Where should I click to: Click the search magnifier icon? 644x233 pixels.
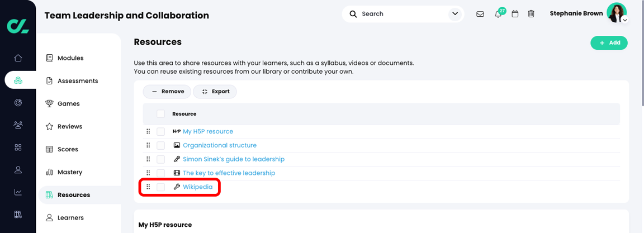click(x=353, y=14)
